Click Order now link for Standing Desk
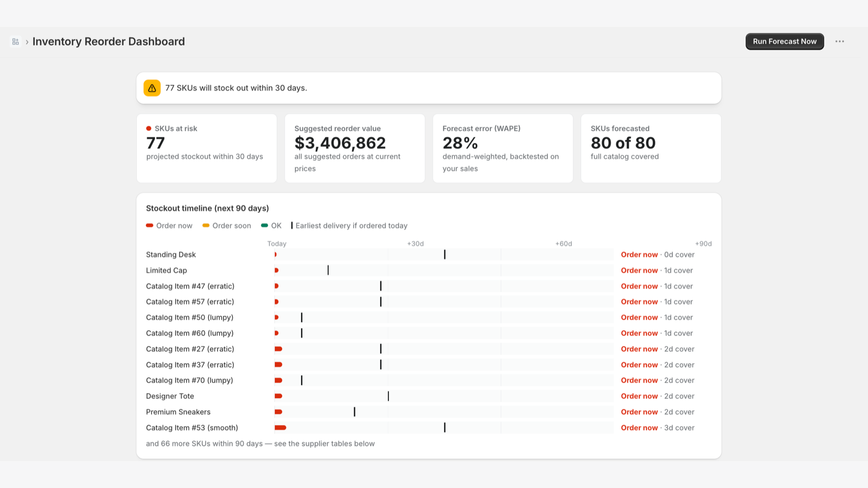The image size is (868, 488). (x=639, y=254)
